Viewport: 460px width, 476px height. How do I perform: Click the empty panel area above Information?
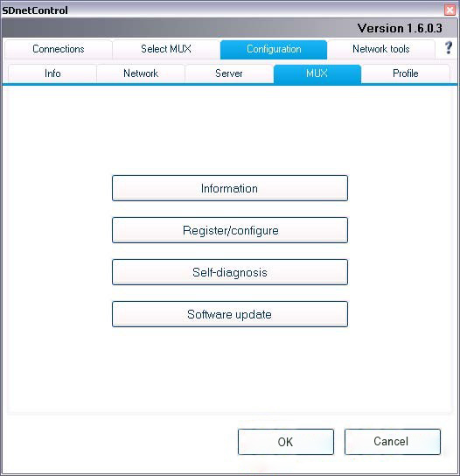[230, 130]
